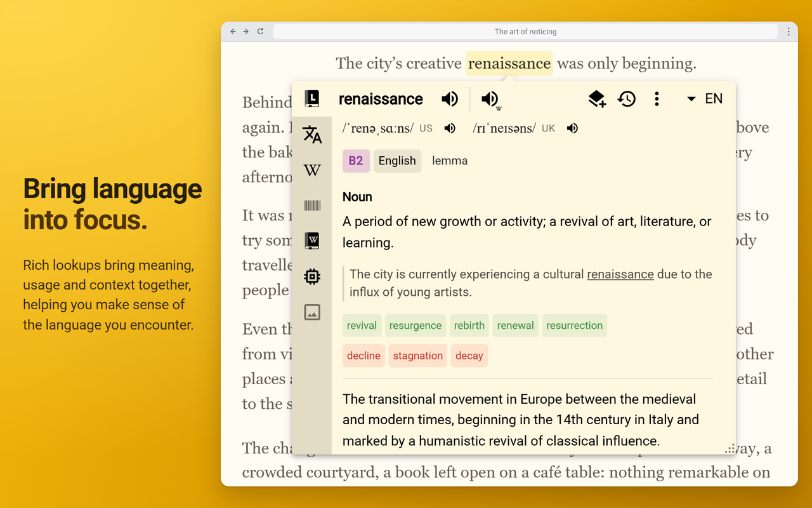Go back in the browser
812x508 pixels.
point(233,31)
